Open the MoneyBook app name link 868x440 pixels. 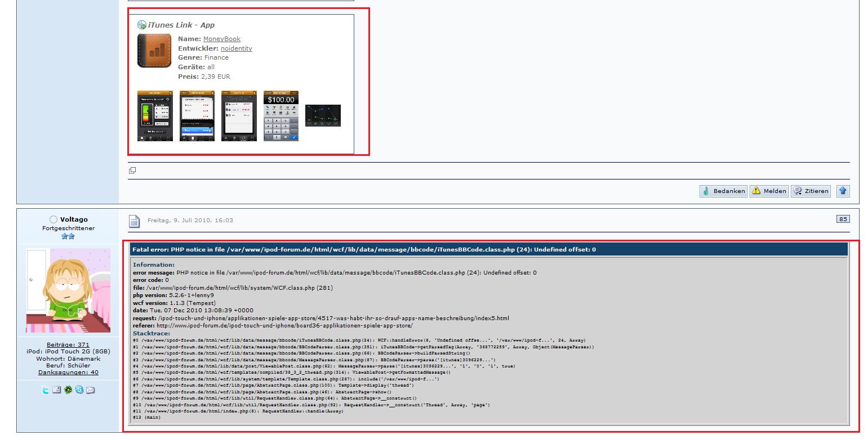coord(222,39)
